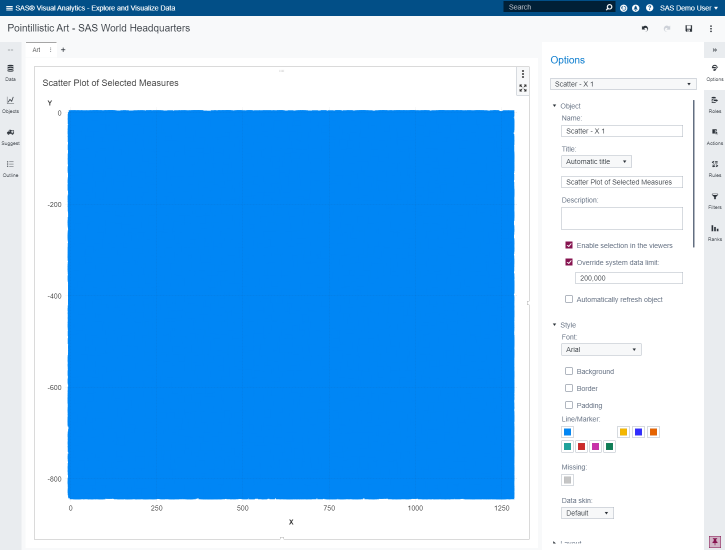Toggle Enable selection in the viewers

(569, 245)
